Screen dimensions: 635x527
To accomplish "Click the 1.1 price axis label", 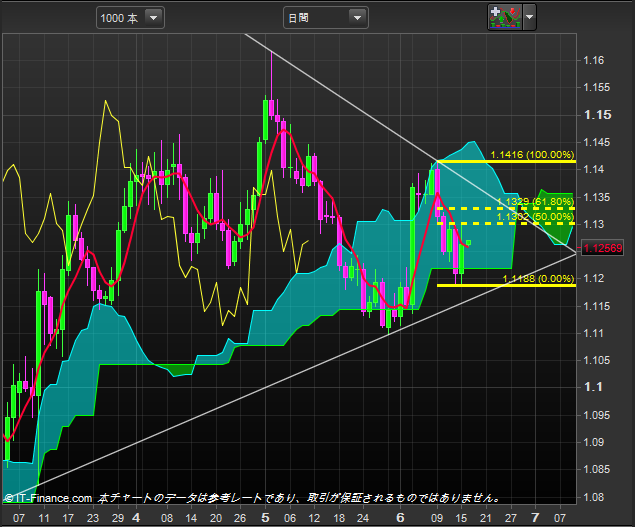I will click(593, 387).
